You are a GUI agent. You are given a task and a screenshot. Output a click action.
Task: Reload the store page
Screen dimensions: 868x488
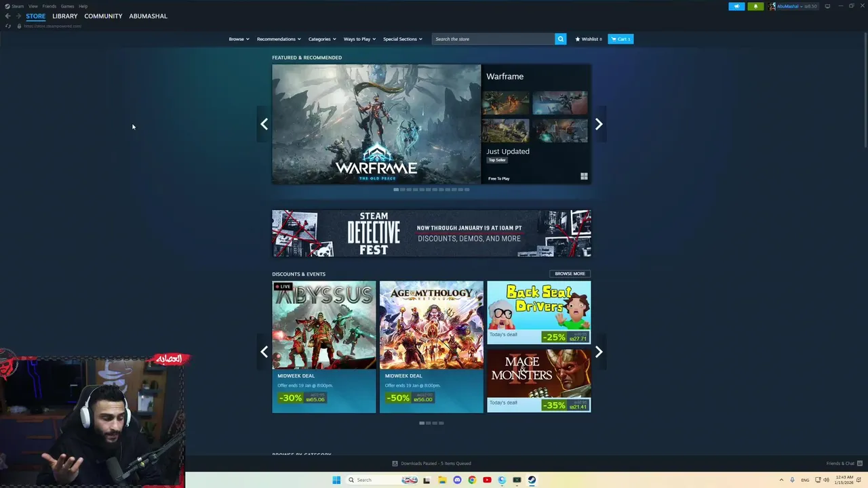(7, 26)
